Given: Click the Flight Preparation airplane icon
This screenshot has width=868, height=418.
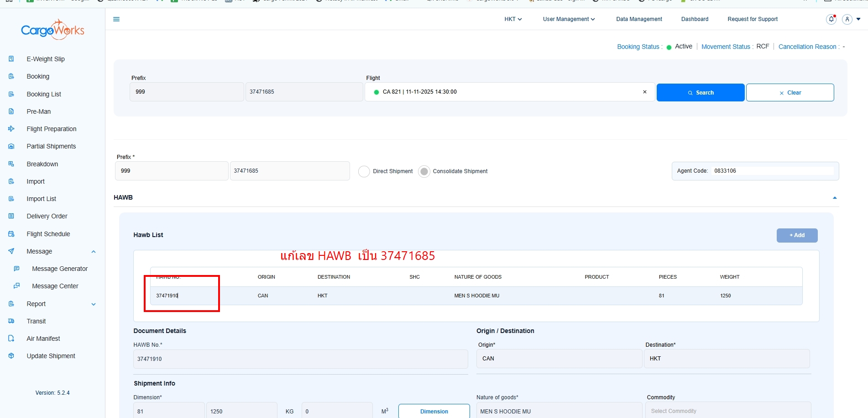Looking at the screenshot, I should [11, 129].
